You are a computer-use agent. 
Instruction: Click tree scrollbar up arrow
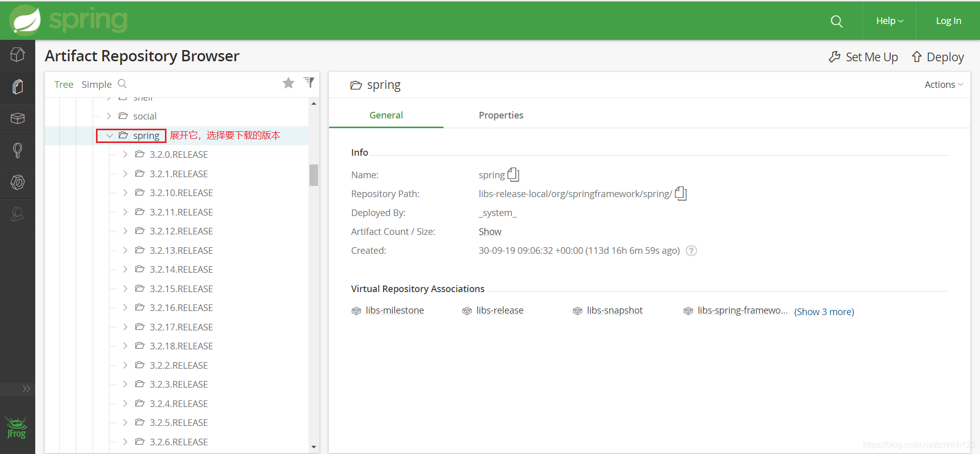(314, 103)
